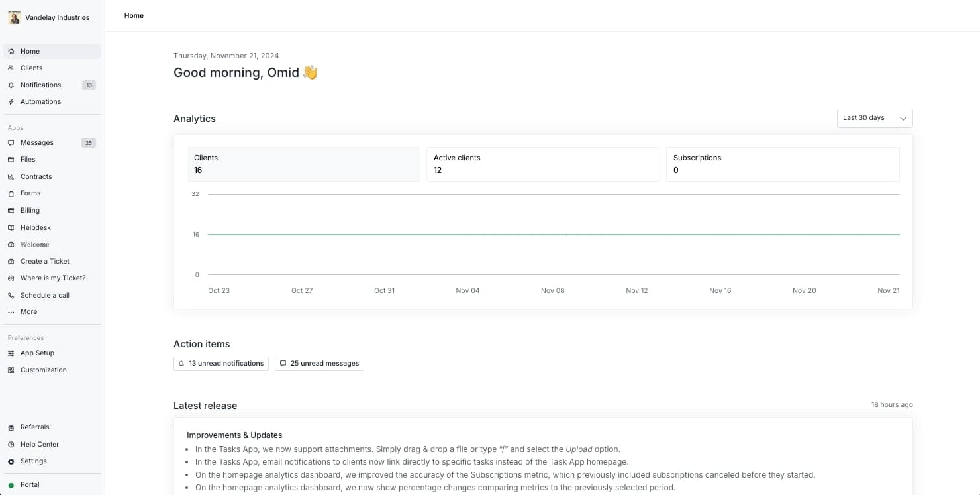Click the Contracts sidebar icon
980x495 pixels.
coord(11,176)
